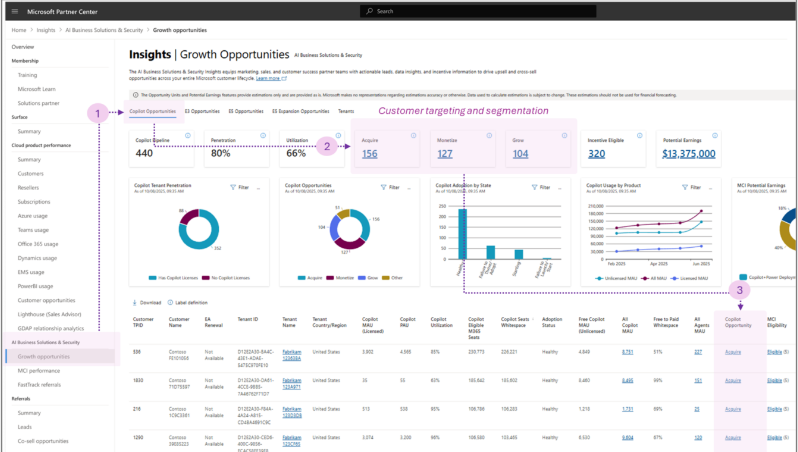Open the Potential Earnings $13,375,000 link

coord(690,153)
